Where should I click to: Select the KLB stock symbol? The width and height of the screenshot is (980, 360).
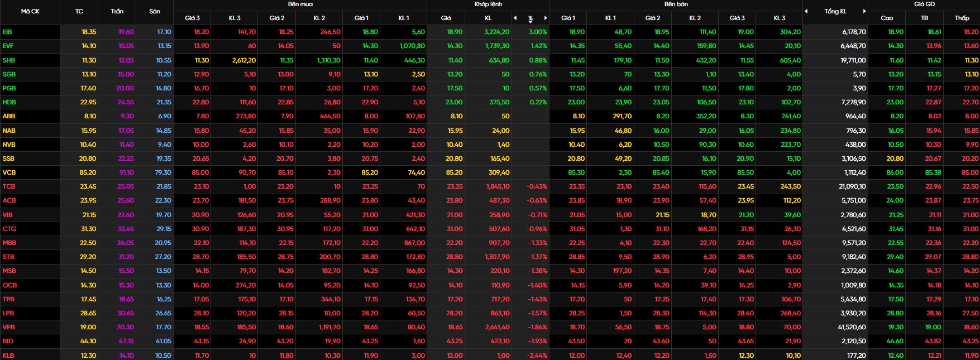(x=8, y=356)
